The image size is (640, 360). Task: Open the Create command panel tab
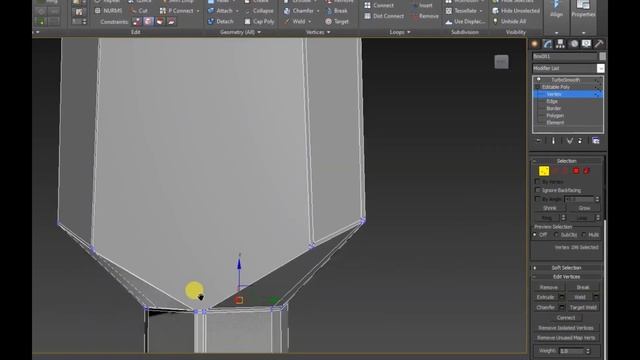point(535,44)
